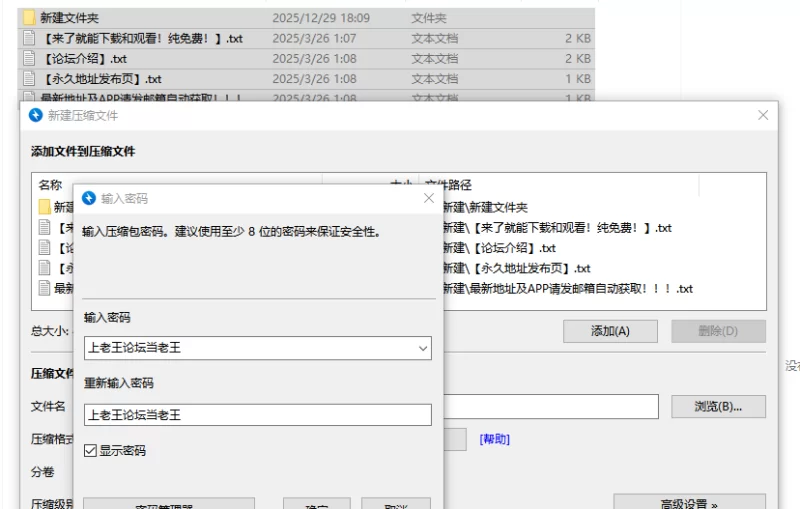This screenshot has width=800, height=509.
Task: Click into the 输入密码 password field
Action: point(258,348)
